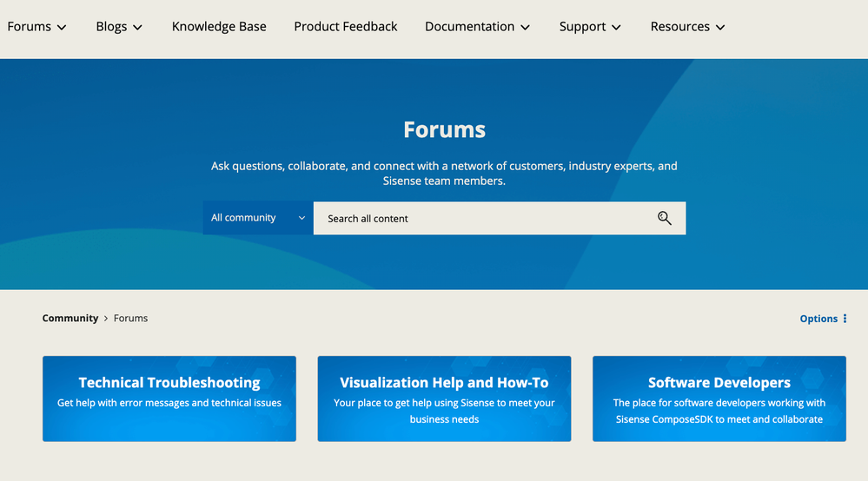Open the Resources navigation menu

[679, 27]
